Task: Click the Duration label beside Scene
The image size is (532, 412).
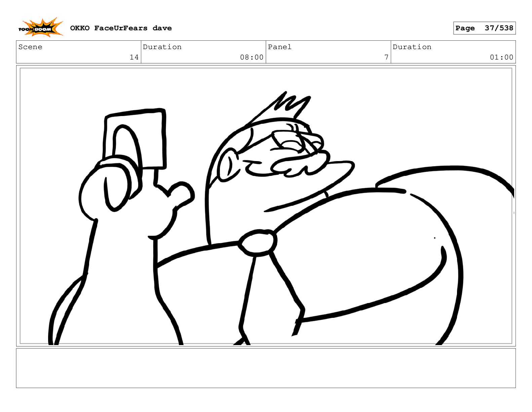Action: coord(162,47)
